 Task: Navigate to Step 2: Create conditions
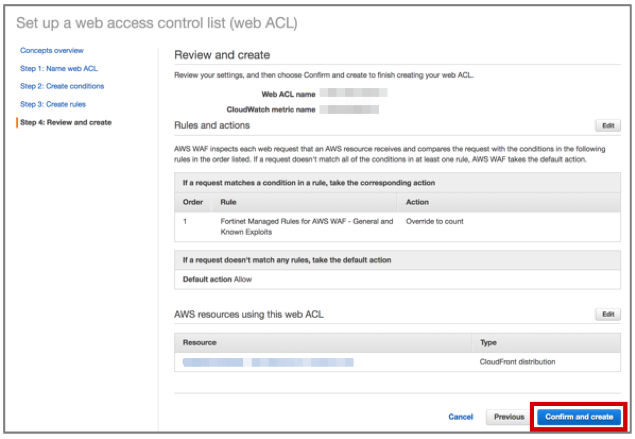(62, 86)
